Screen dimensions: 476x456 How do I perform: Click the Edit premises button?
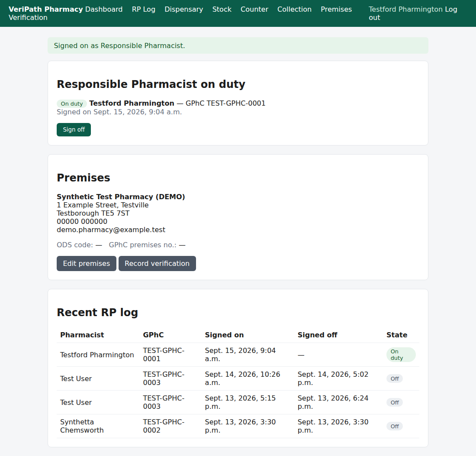pyautogui.click(x=87, y=263)
